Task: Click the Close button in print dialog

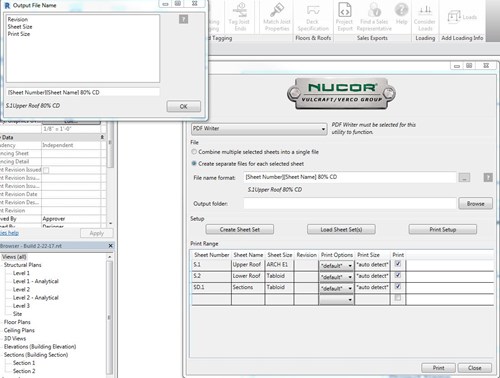Action: pos(475,368)
